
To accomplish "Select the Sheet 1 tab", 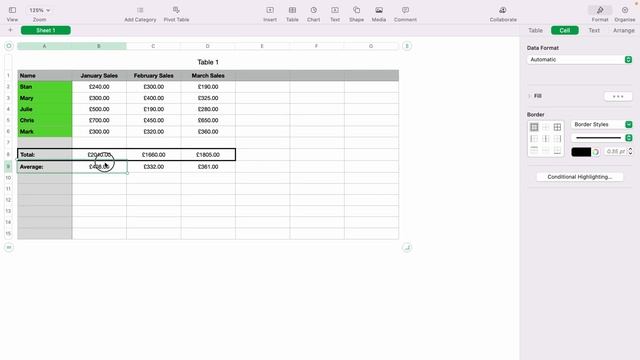I will pos(46,30).
